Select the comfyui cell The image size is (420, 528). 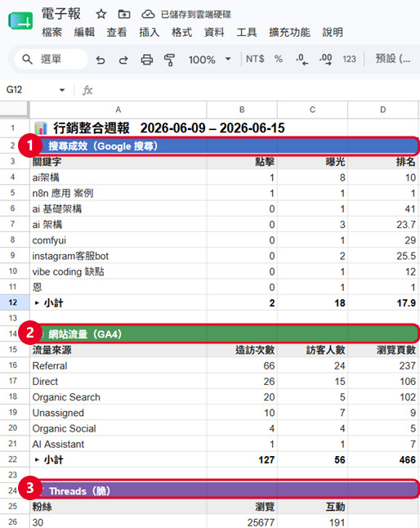[118, 240]
